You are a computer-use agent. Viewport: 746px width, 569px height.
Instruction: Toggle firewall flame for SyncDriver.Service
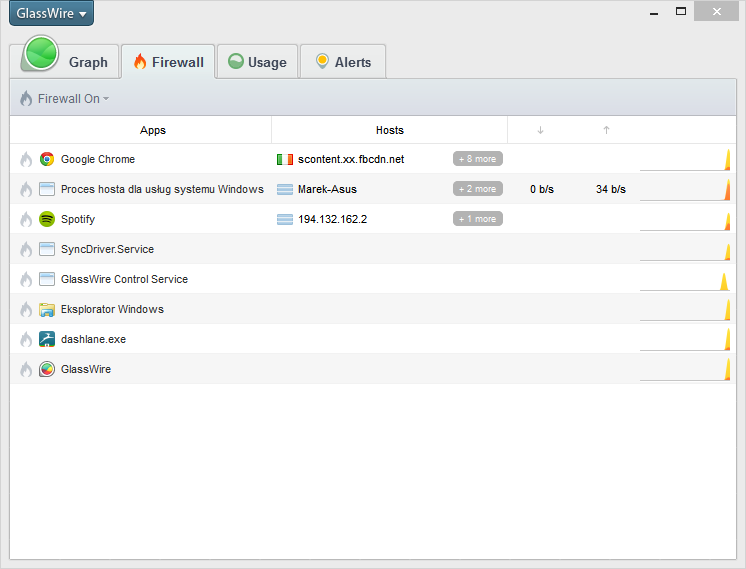(x=26, y=249)
